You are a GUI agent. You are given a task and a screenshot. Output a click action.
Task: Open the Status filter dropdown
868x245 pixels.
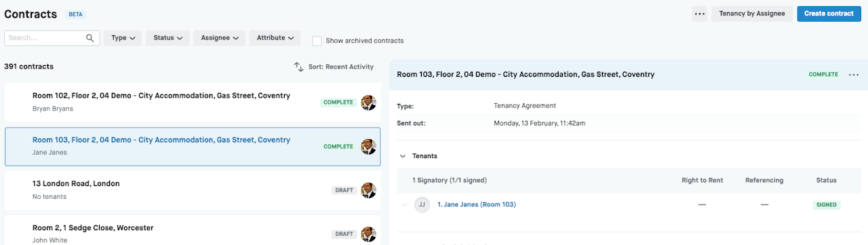click(167, 38)
